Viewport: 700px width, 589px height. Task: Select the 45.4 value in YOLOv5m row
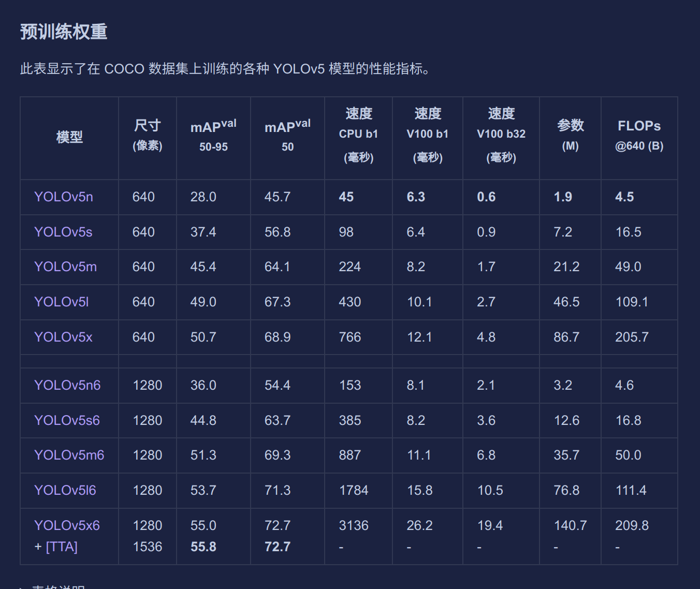point(203,267)
